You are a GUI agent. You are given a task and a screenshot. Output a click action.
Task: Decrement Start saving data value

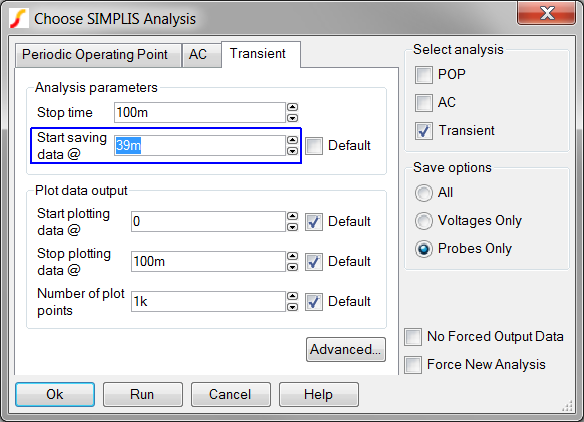click(293, 150)
